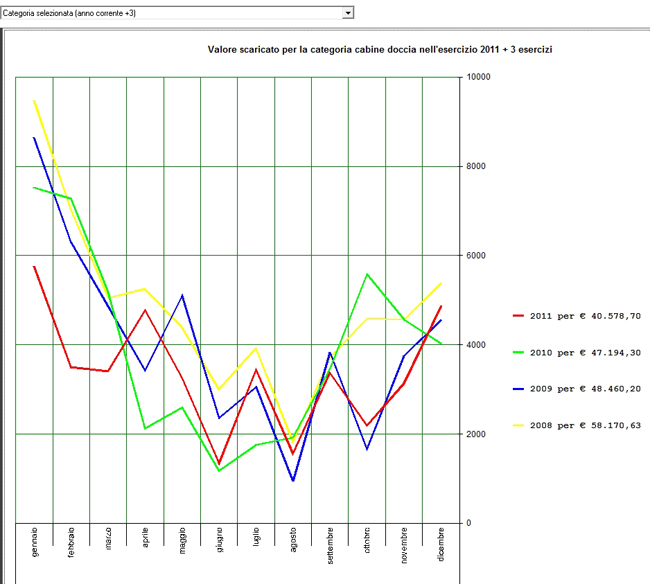The height and width of the screenshot is (584, 650).
Task: Click the 'luglio' month axis label
Action: [256, 536]
